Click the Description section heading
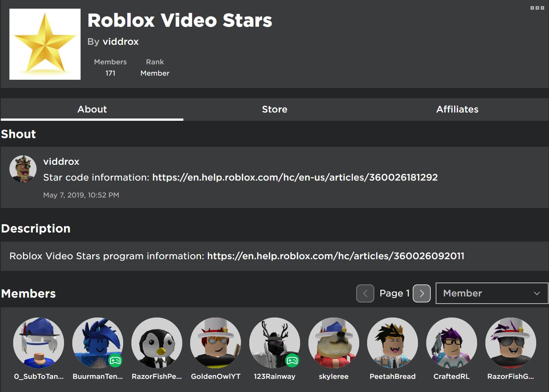 point(36,228)
